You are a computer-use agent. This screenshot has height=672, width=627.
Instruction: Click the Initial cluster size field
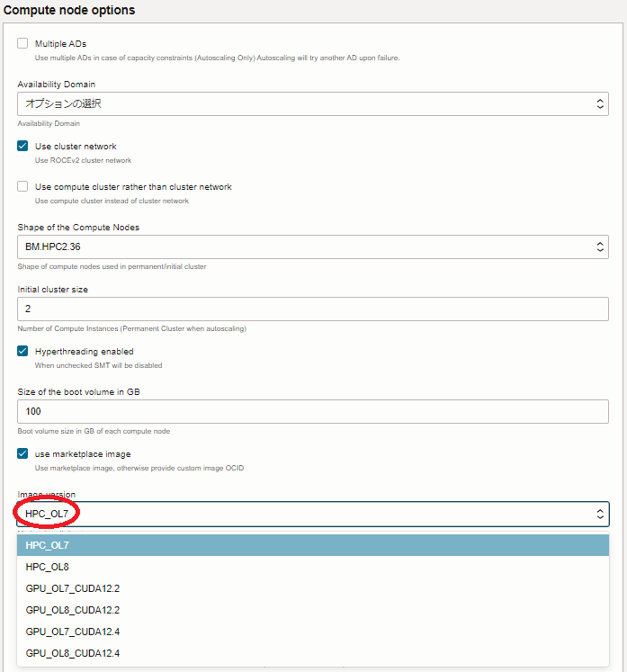tap(312, 309)
